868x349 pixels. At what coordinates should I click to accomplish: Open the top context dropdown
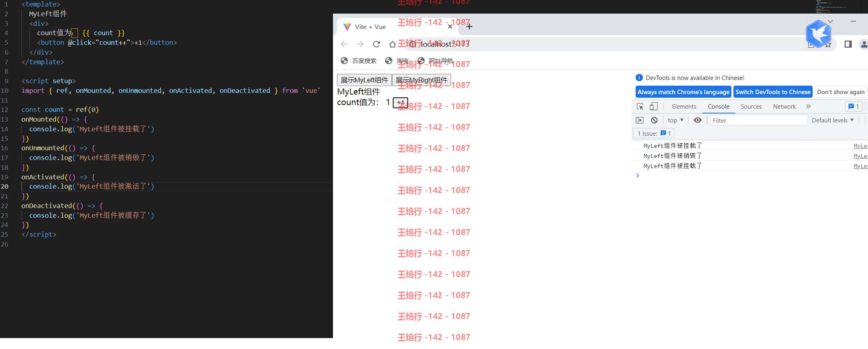click(675, 120)
